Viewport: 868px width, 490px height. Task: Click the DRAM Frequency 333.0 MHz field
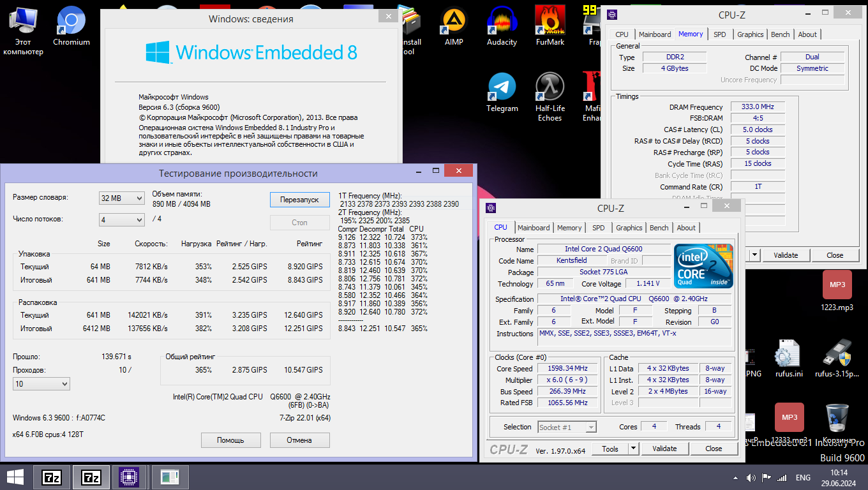[758, 107]
